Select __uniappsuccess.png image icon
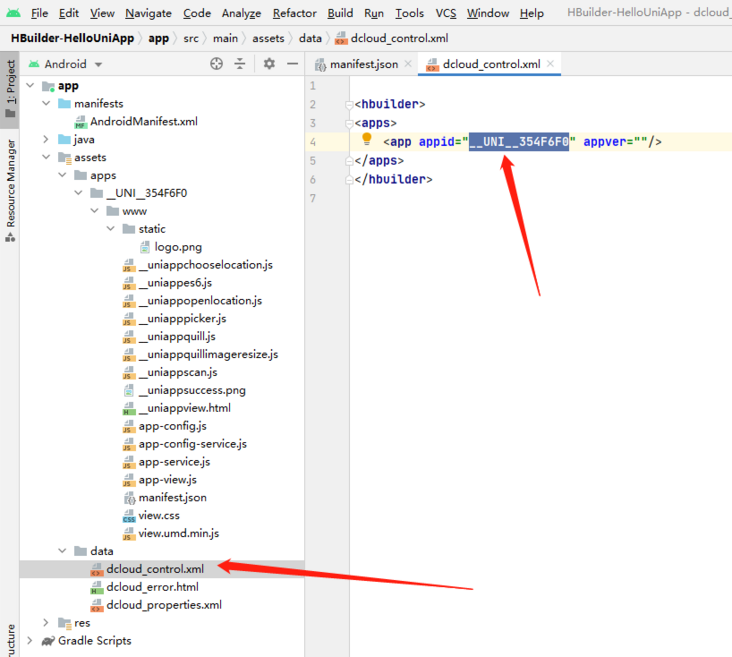This screenshot has height=657, width=732. coord(129,390)
